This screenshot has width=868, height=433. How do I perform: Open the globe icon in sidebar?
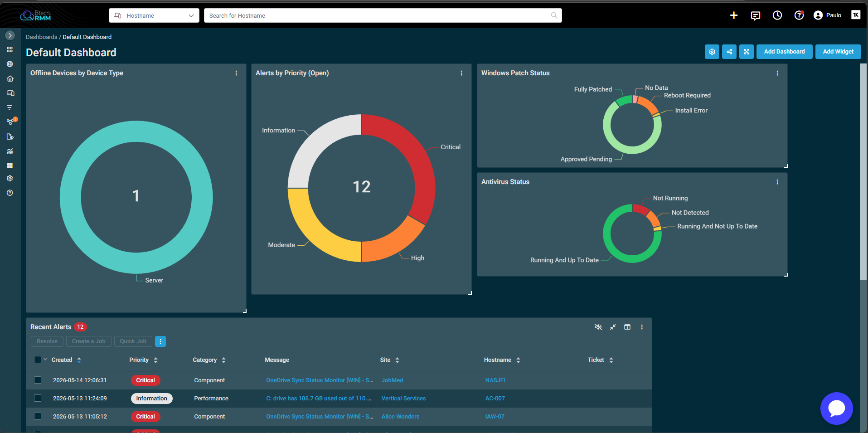[10, 64]
